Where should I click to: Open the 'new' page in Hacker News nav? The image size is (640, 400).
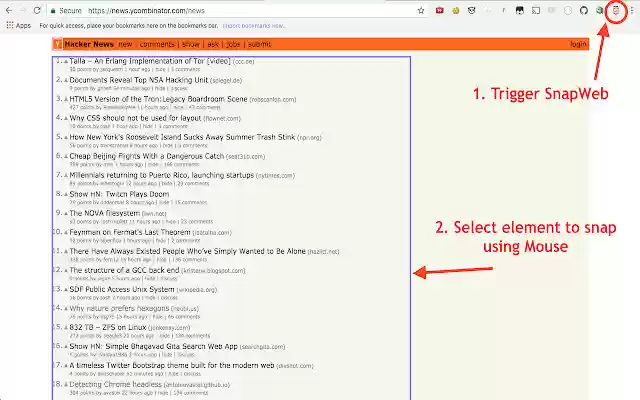coord(125,44)
